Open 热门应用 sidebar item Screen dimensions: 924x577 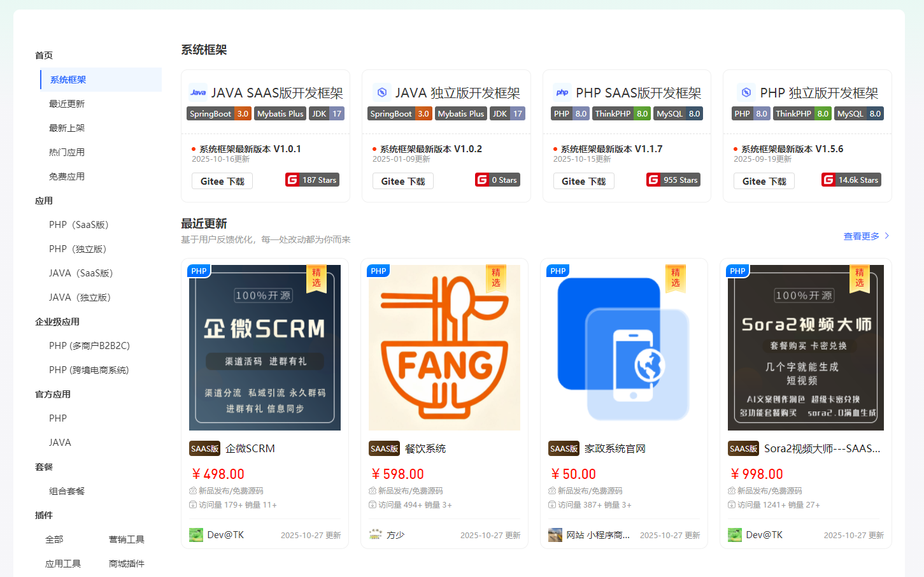coord(67,152)
